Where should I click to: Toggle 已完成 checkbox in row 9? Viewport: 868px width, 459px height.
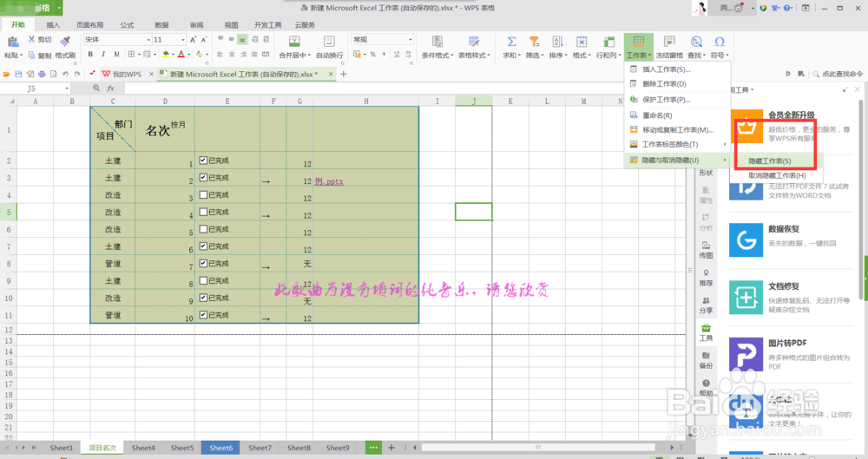click(x=203, y=281)
